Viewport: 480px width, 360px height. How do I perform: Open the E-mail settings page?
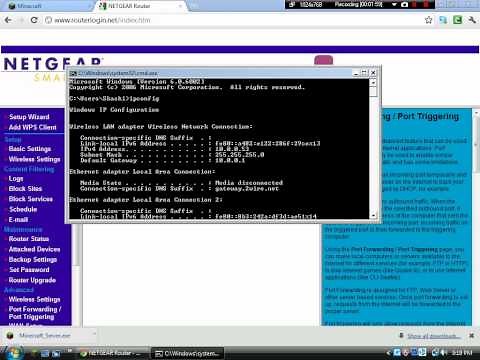click(x=18, y=220)
